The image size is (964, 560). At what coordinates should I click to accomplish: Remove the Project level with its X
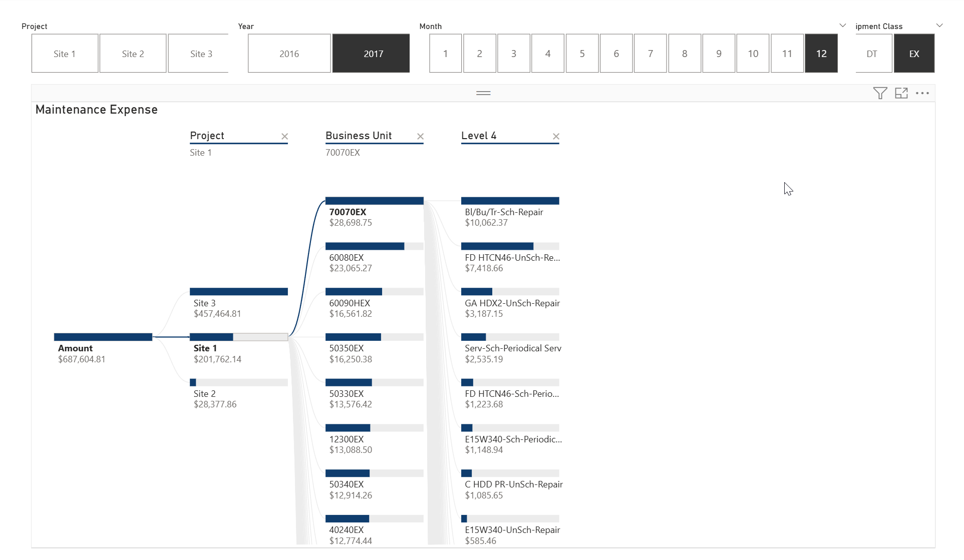[284, 136]
